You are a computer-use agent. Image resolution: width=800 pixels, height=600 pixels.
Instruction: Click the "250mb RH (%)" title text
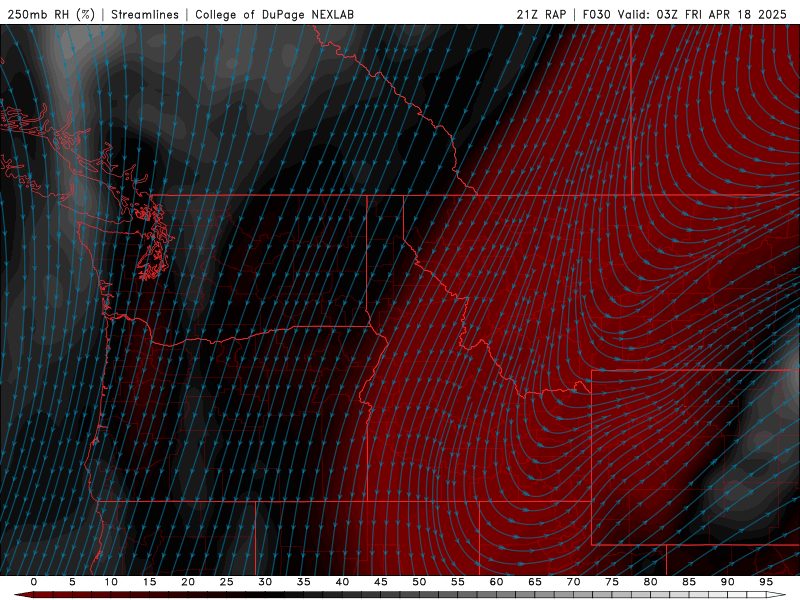(51, 14)
